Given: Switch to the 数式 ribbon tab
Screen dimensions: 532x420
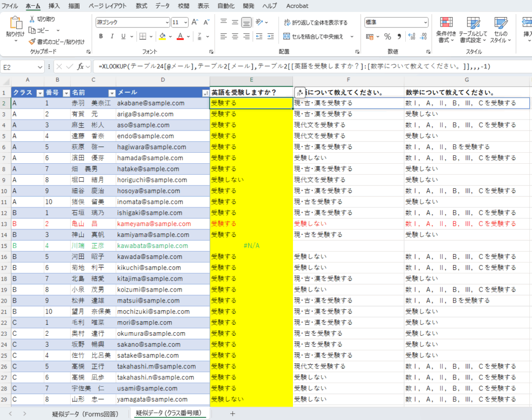Looking at the screenshot, I should (141, 6).
